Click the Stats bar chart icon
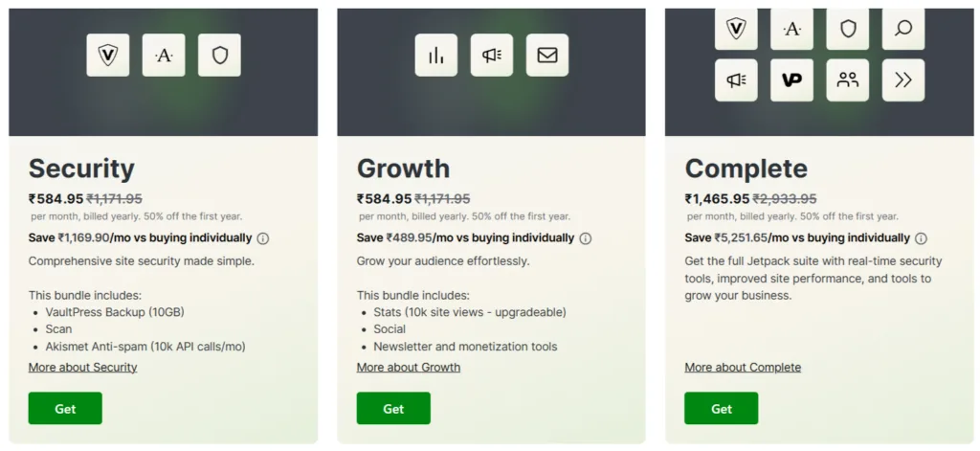Viewport: 980px width, 451px height. (x=435, y=56)
